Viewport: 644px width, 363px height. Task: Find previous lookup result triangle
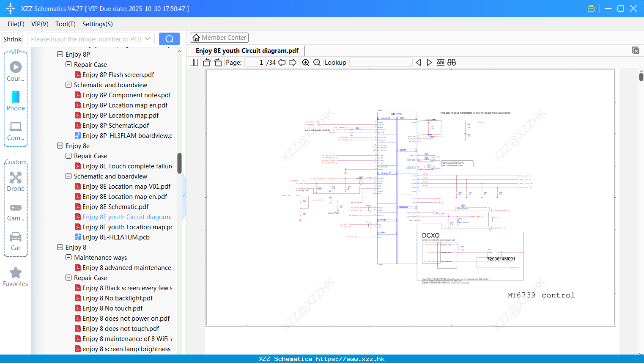coord(418,62)
